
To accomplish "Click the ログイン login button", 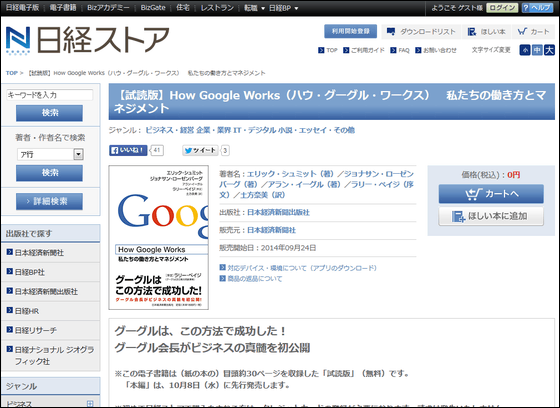I will tap(502, 8).
